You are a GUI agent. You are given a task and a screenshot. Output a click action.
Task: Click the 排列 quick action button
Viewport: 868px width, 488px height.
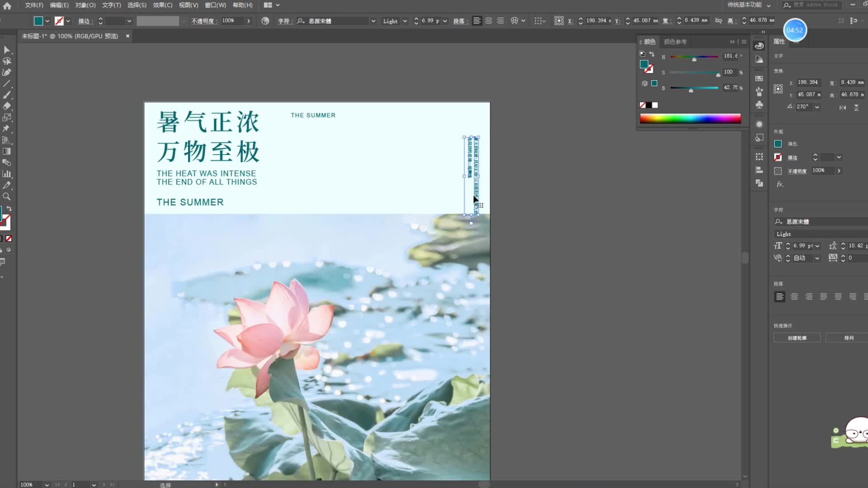pyautogui.click(x=849, y=338)
